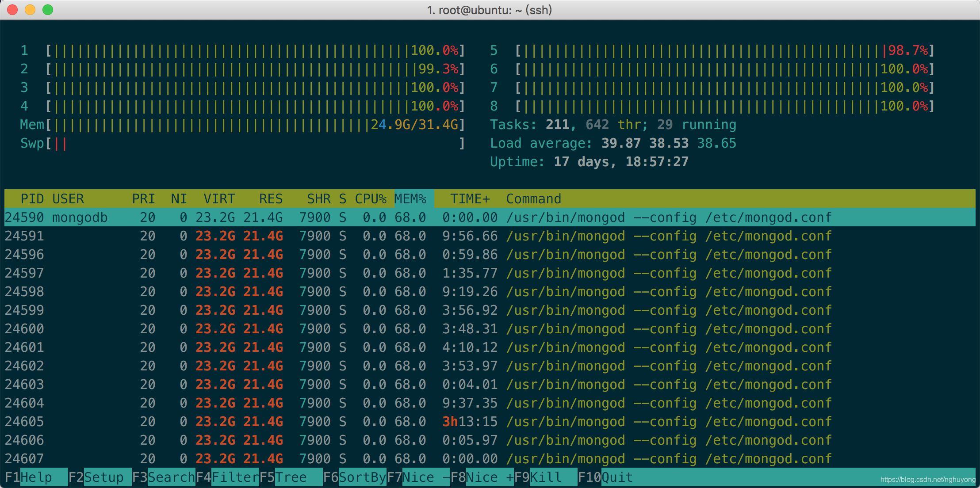Select process row with PID 24597
Viewport: 980px width, 488px height.
pyautogui.click(x=490, y=273)
